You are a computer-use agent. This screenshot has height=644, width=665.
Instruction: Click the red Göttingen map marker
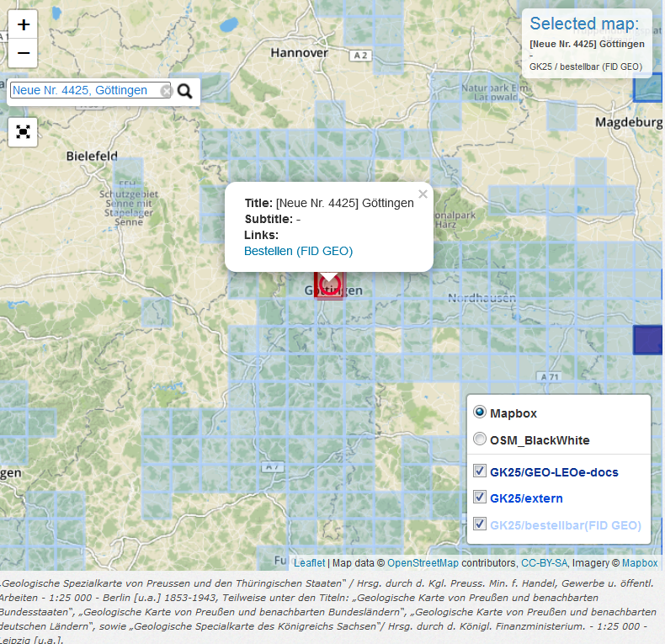[x=328, y=285]
